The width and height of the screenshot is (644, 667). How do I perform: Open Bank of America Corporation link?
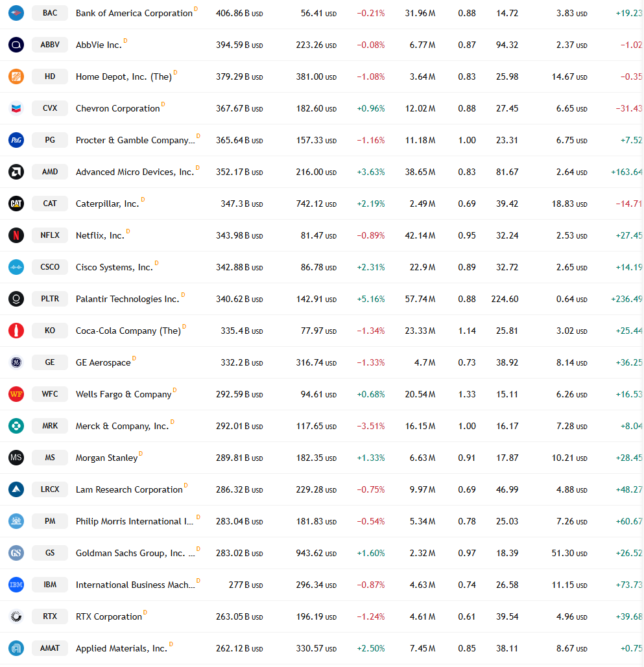(x=134, y=13)
